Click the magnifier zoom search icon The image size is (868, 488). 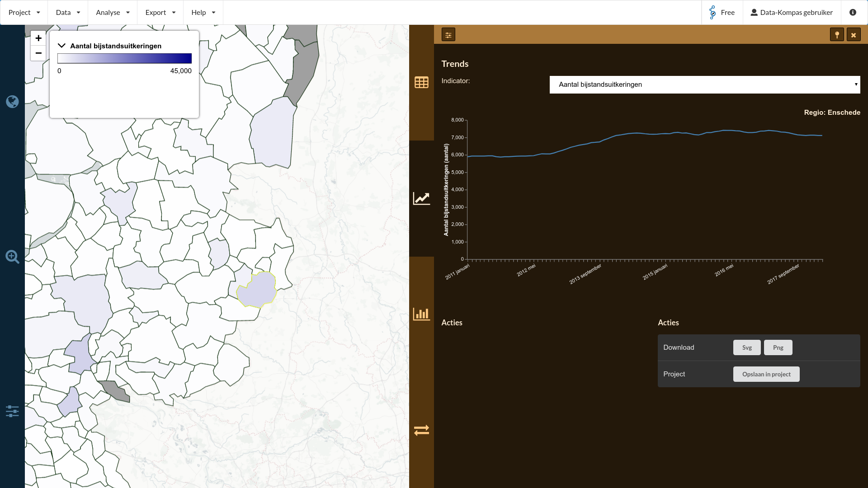(12, 257)
